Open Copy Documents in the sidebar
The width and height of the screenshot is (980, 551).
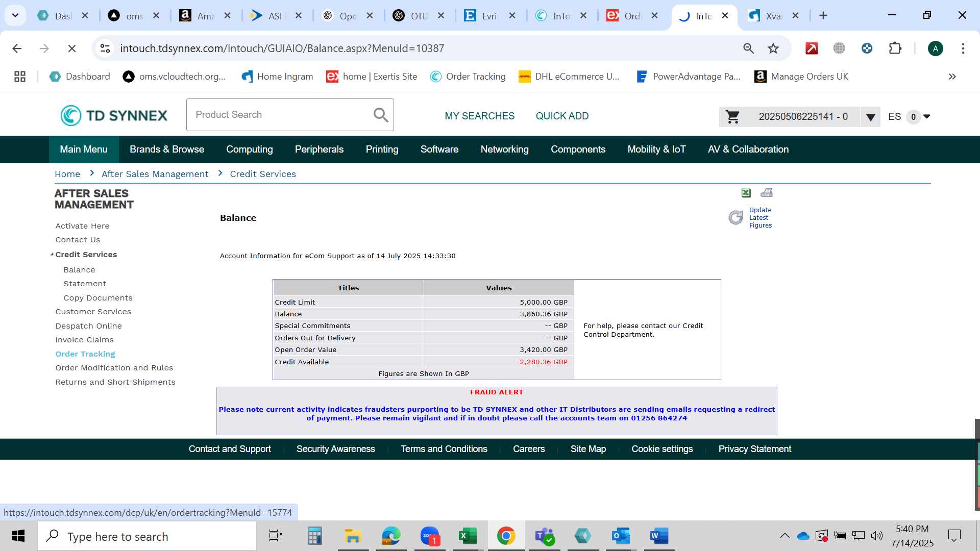[x=98, y=298]
